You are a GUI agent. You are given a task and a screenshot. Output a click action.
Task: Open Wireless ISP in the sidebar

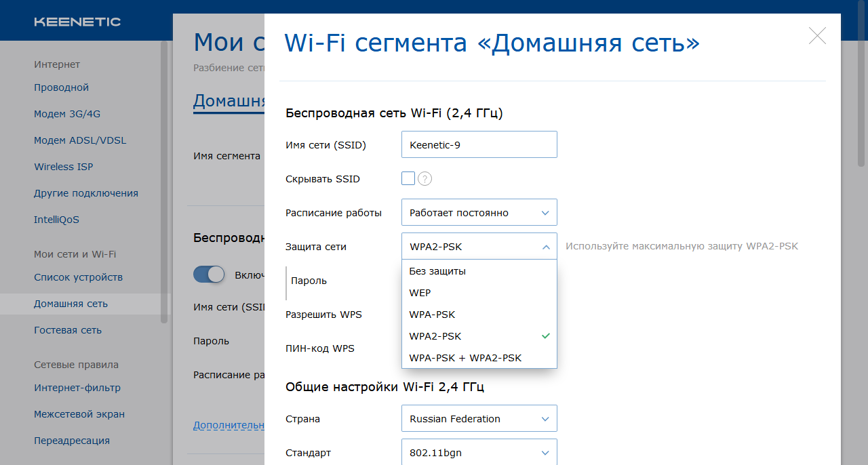64,167
